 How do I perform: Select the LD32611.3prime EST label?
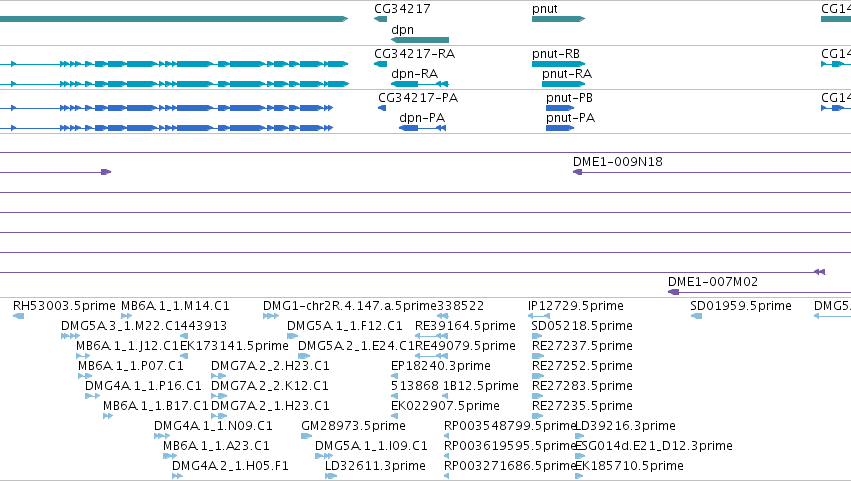click(375, 466)
